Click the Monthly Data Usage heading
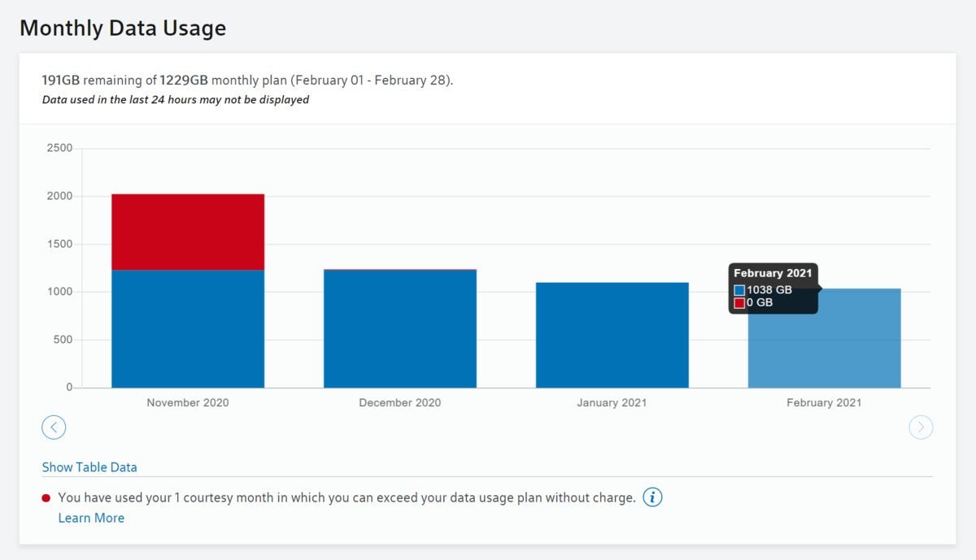The image size is (976, 560). tap(123, 28)
